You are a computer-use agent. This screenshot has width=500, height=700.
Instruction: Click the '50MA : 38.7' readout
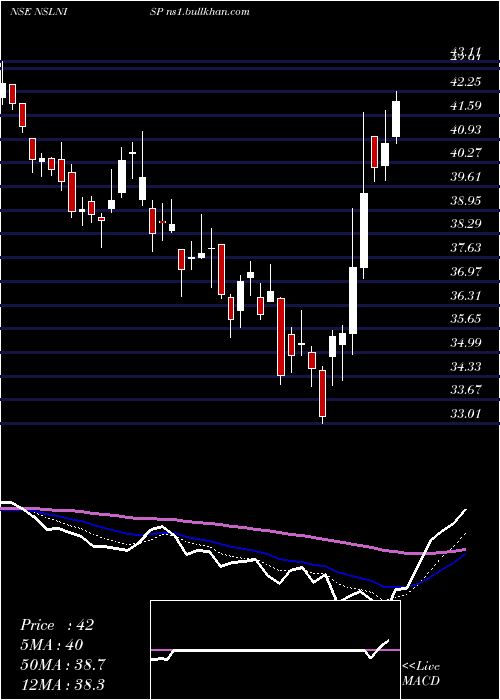tap(63, 665)
